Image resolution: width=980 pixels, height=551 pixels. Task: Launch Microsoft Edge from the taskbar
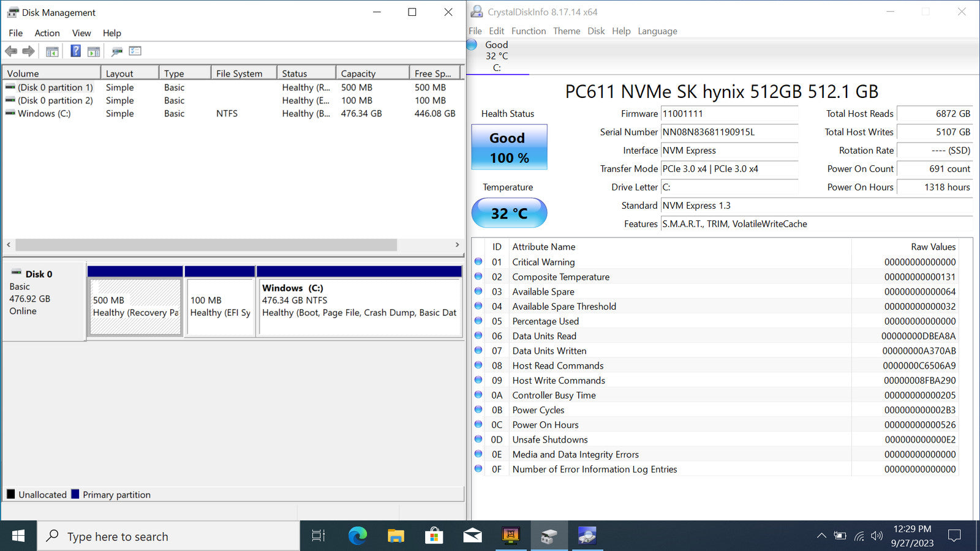358,536
